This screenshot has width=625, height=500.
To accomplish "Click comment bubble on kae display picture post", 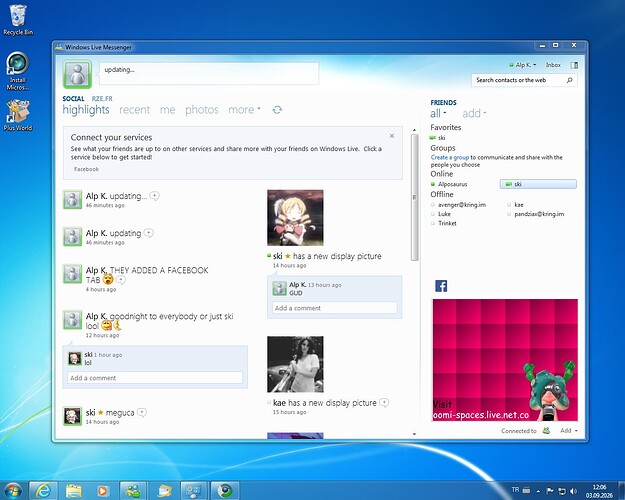I will pyautogui.click(x=384, y=403).
